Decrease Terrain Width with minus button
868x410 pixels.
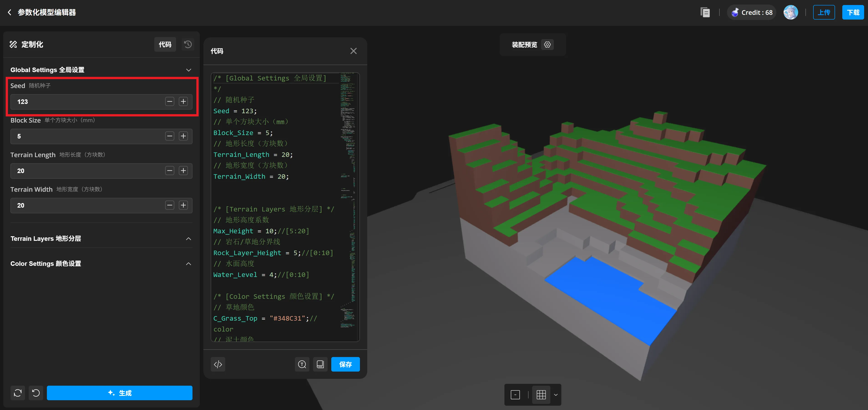pyautogui.click(x=170, y=205)
